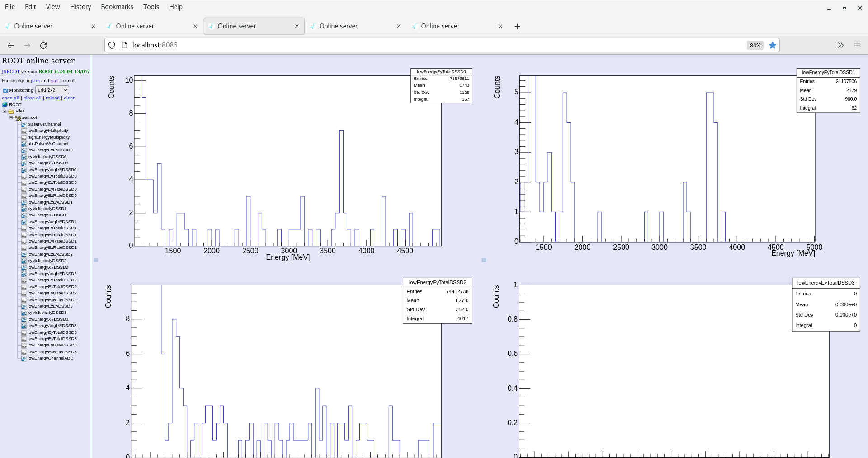Switch to the second Online server tab
This screenshot has height=458, width=868.
(135, 26)
